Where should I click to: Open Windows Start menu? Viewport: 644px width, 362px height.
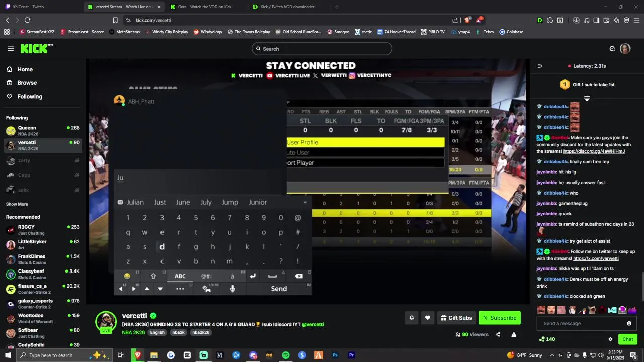[x=8, y=355]
